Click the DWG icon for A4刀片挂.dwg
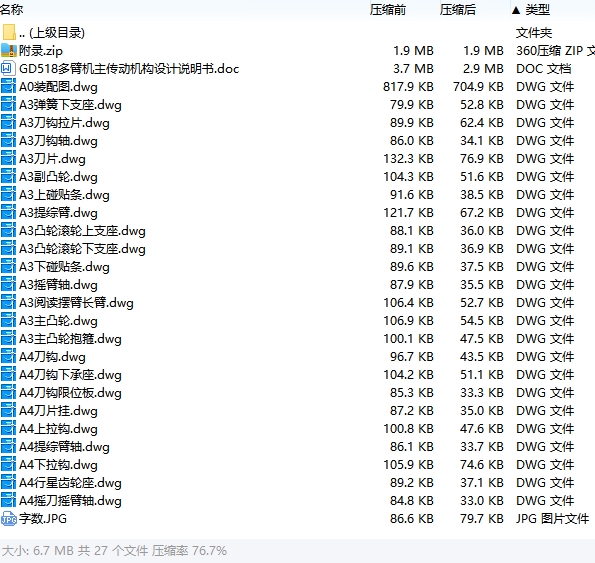 (8, 410)
